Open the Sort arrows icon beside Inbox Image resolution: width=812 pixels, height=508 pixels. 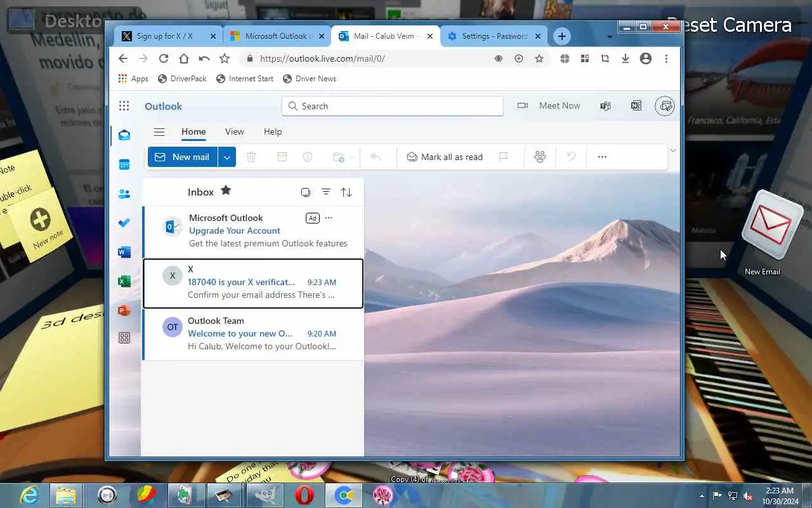346,192
